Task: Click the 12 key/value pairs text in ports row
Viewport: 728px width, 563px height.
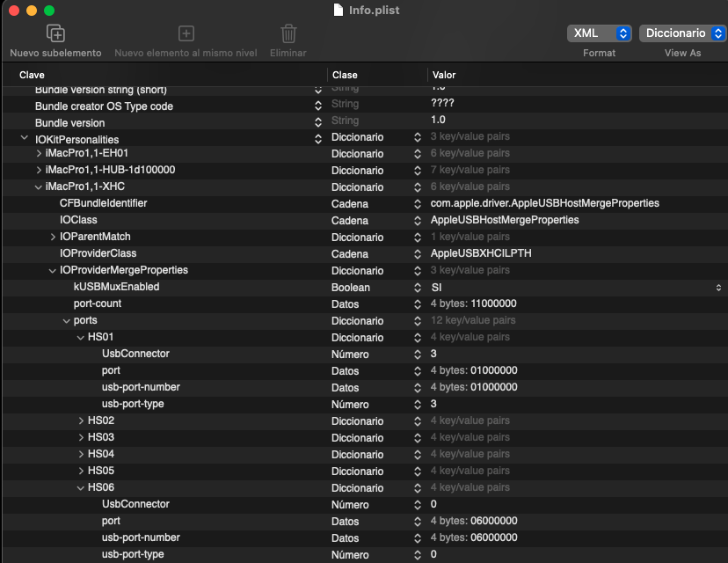Action: pos(473,320)
